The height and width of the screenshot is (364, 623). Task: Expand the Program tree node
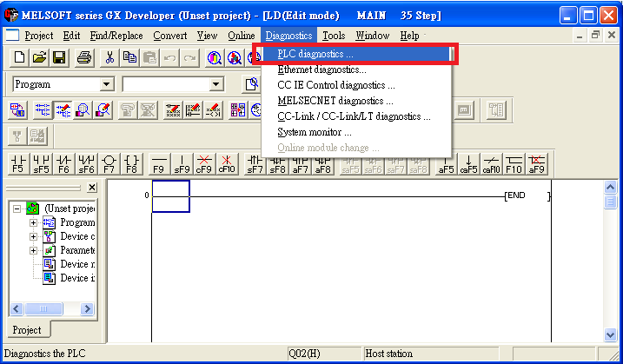33,222
